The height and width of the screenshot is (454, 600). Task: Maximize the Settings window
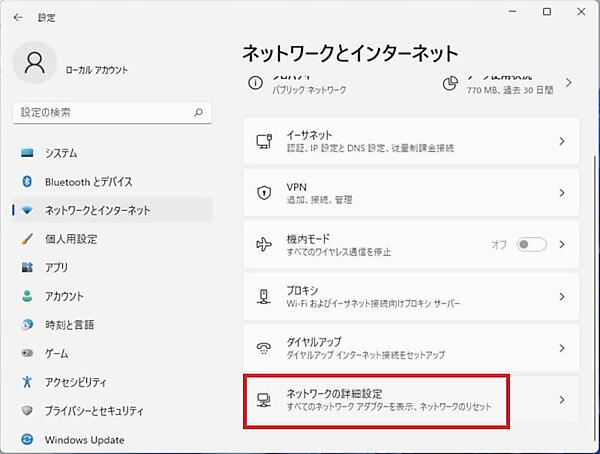click(547, 11)
